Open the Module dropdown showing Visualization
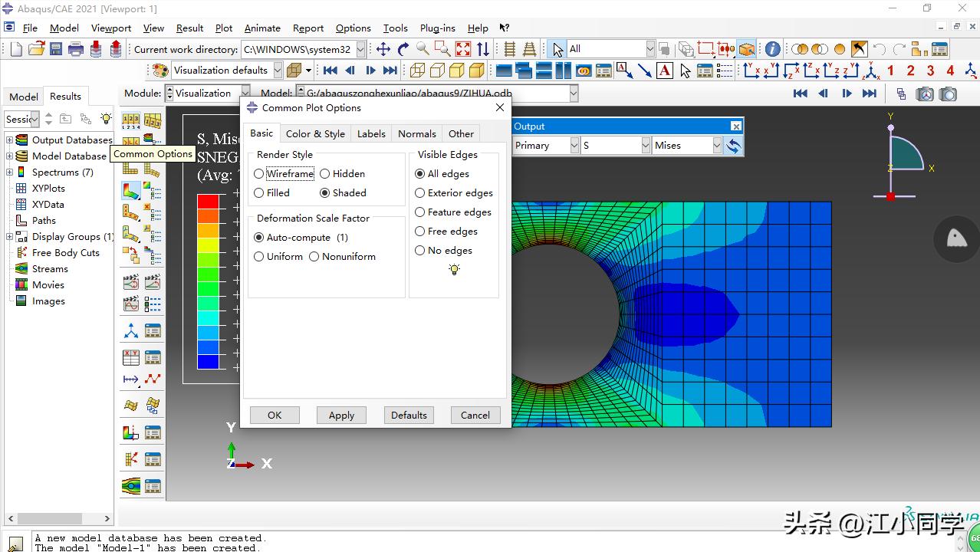 [x=206, y=94]
